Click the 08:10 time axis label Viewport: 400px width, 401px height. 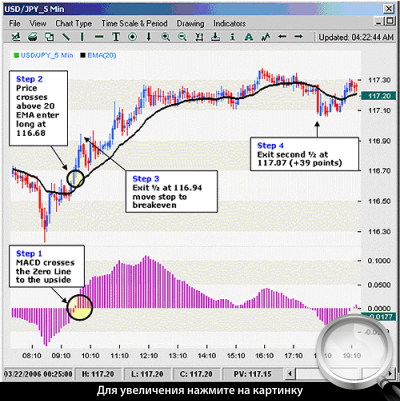32,356
